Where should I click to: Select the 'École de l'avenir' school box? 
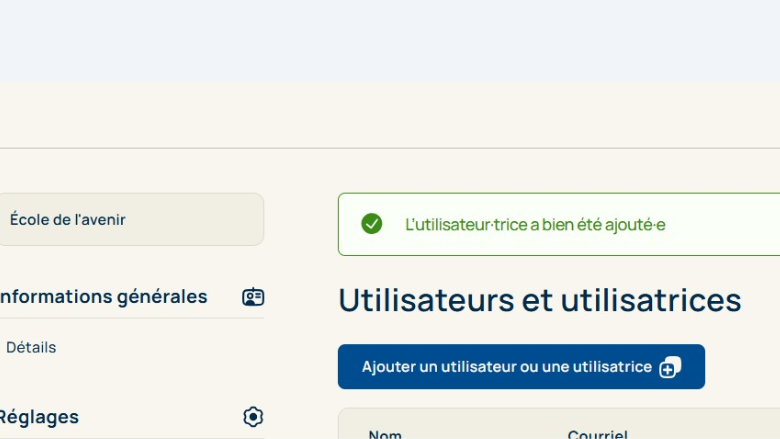(130, 219)
